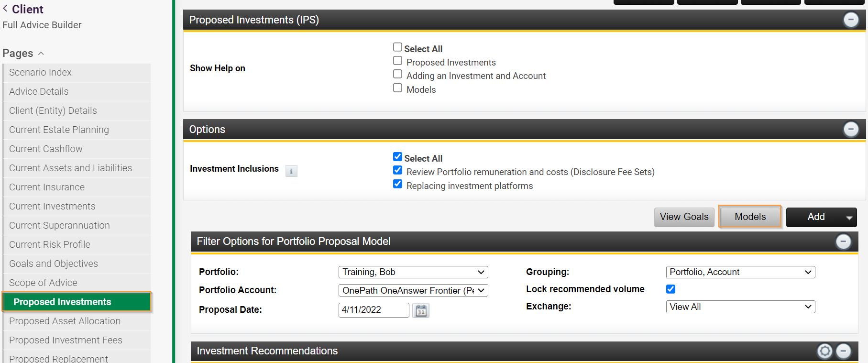Open Proposed Asset Allocation page
This screenshot has width=868, height=363.
[x=77, y=321]
